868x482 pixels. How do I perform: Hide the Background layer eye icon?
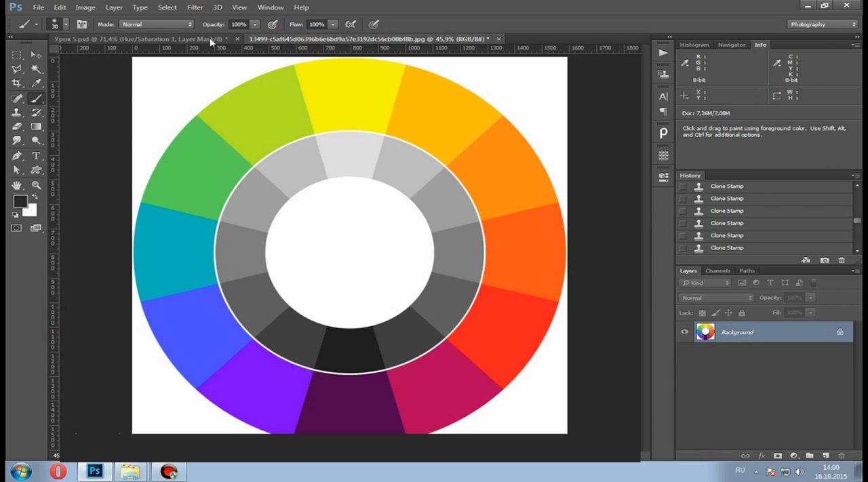(684, 332)
